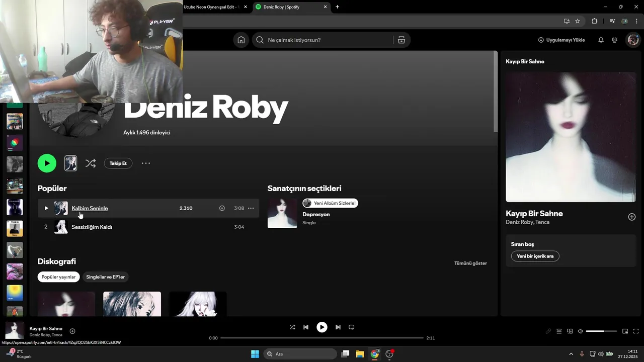Select Single'lar ve EP'ler filter chip
This screenshot has width=644, height=362.
coord(105,277)
